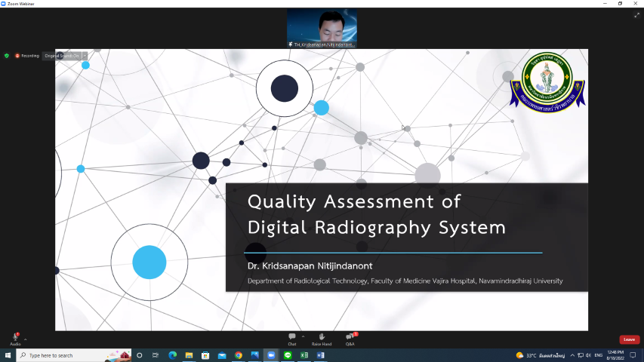Open the Chat panel
The image size is (644, 362).
point(292,338)
